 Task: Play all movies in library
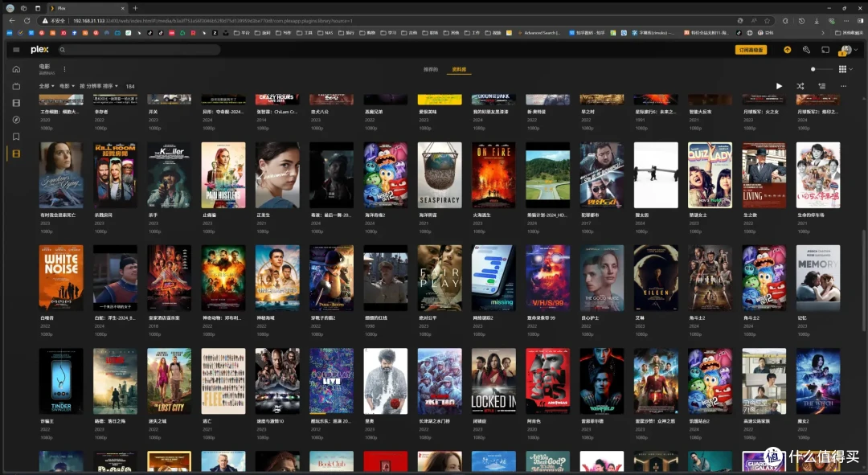coord(779,86)
